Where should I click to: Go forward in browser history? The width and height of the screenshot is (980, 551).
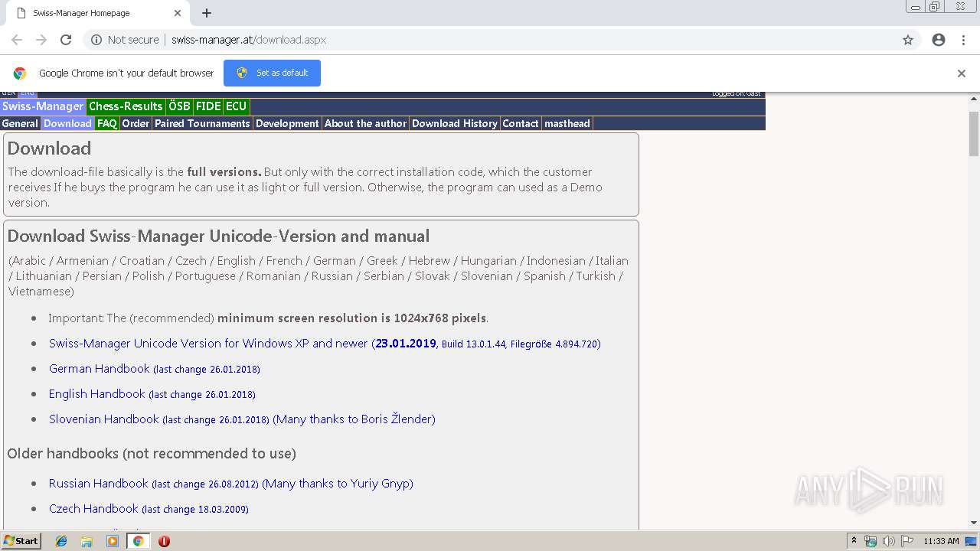41,40
